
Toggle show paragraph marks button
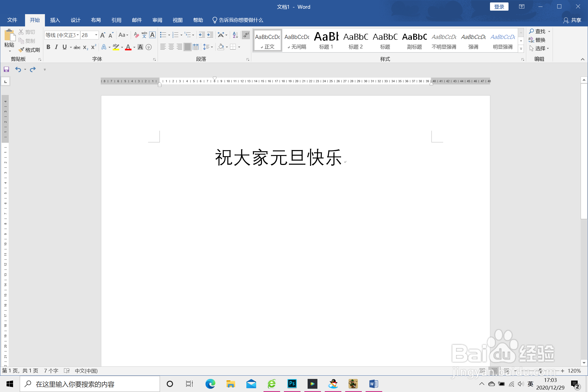pos(246,35)
